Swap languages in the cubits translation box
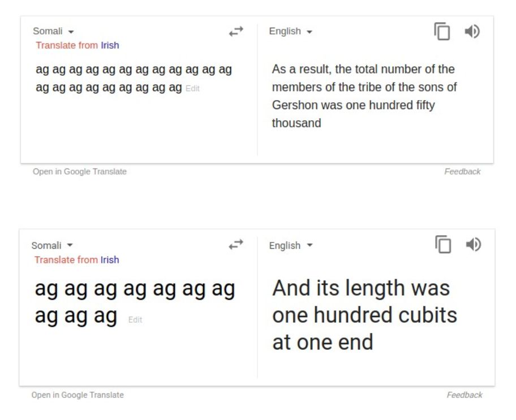This screenshot has width=516, height=420. click(x=236, y=245)
